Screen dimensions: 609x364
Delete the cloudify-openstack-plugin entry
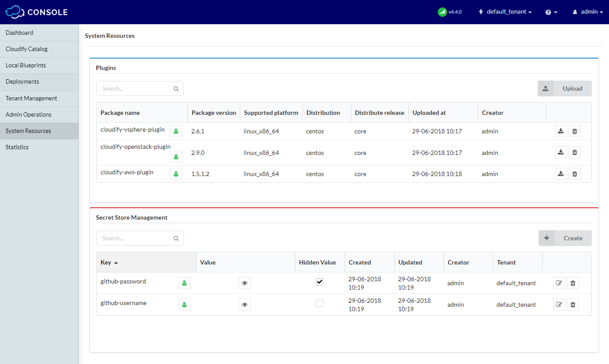tap(574, 152)
